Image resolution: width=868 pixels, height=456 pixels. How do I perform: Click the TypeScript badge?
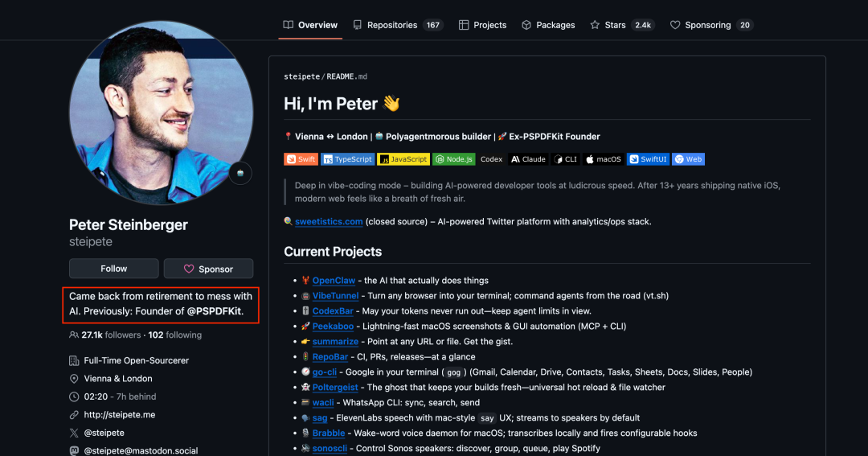[x=347, y=159]
